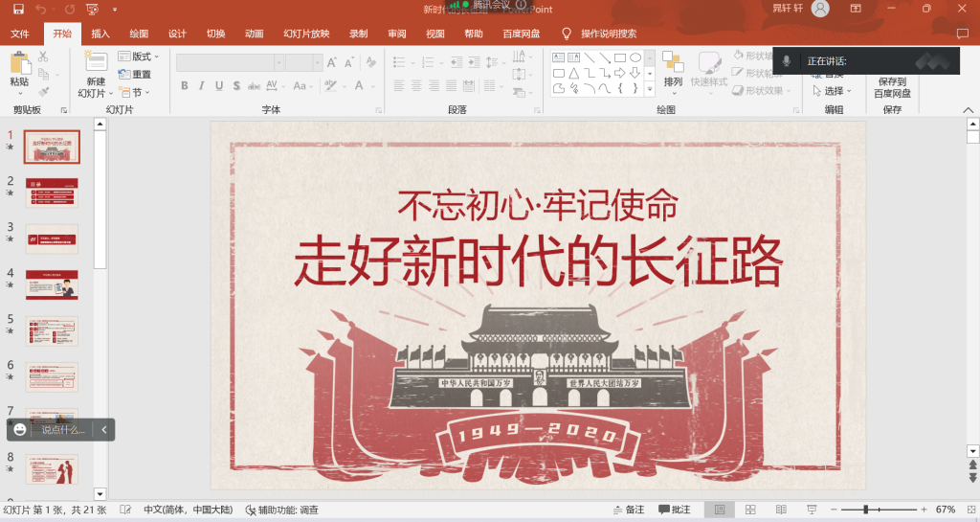Click the Undo arrow icon
Screen dimensions: 980x522
tap(40, 9)
